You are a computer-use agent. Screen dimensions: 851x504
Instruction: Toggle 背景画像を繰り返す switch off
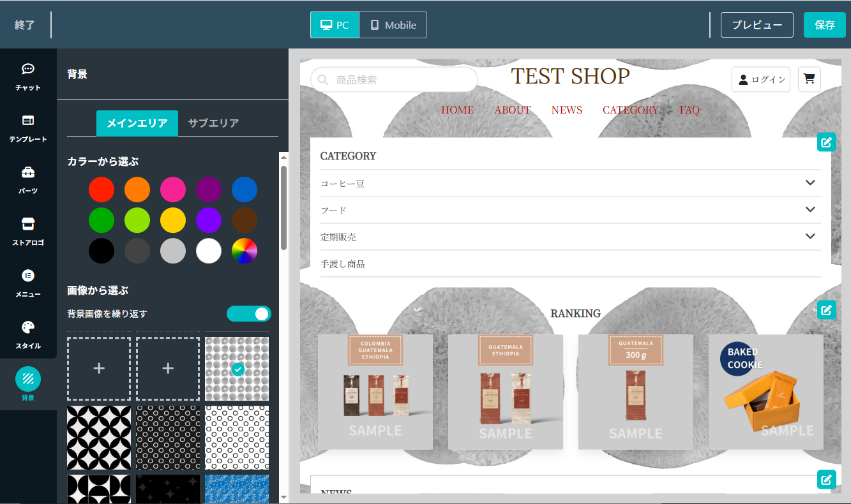(x=249, y=314)
